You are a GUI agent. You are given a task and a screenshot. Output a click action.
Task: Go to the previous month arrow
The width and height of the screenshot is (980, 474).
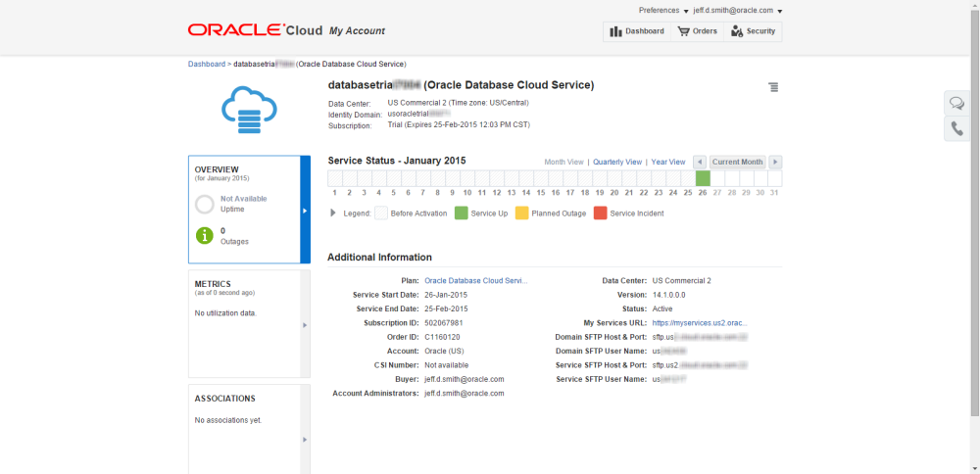coord(700,162)
